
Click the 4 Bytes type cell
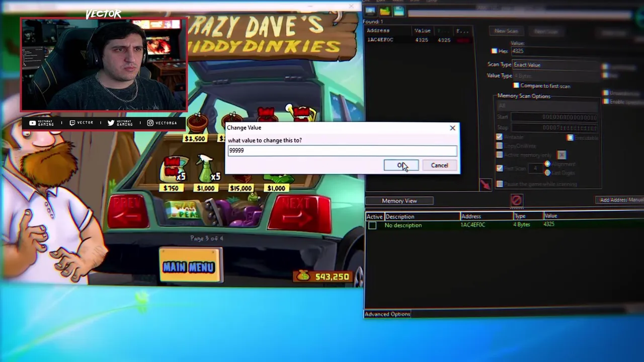click(522, 225)
